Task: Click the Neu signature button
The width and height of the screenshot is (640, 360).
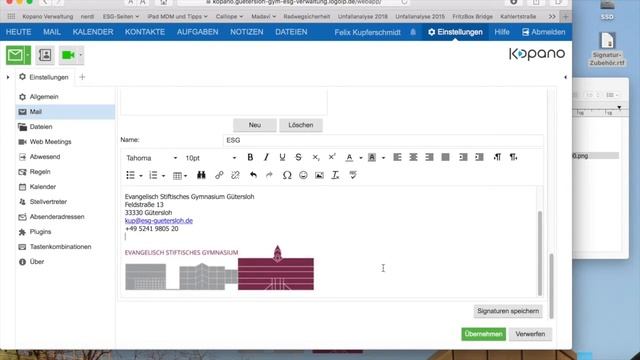Action: click(255, 125)
